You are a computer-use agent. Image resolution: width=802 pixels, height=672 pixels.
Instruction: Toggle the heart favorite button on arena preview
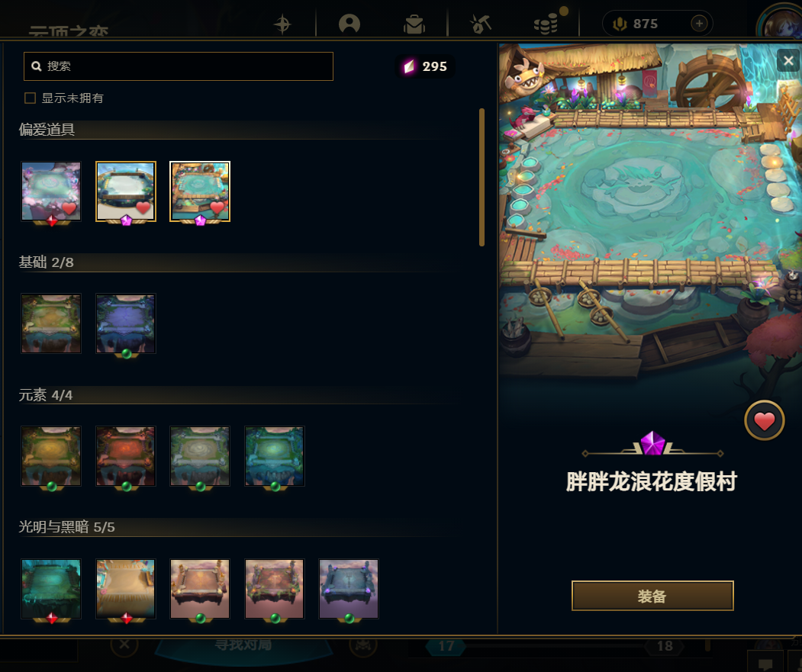click(x=764, y=421)
